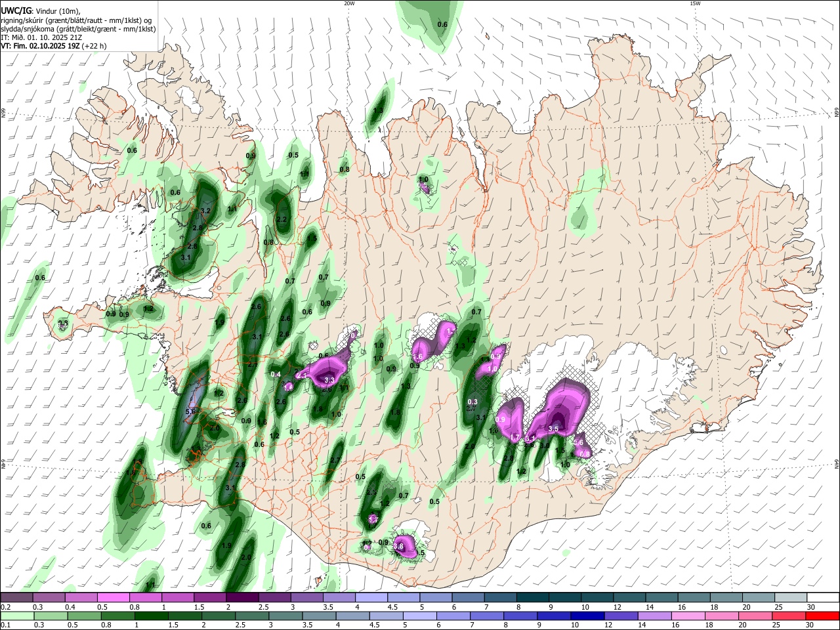Select the light pink swatch between 16 and 18, lower scale
This screenshot has width=840, height=630.
(x=689, y=616)
